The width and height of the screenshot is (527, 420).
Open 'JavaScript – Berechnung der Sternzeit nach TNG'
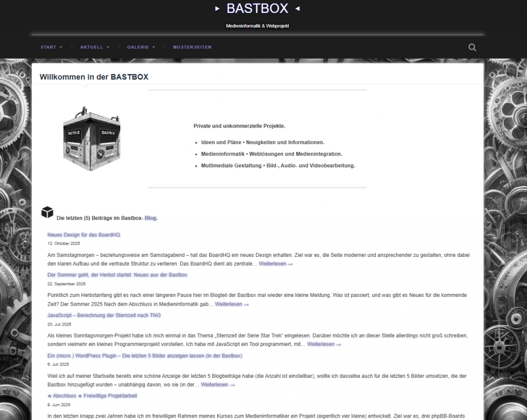click(104, 315)
